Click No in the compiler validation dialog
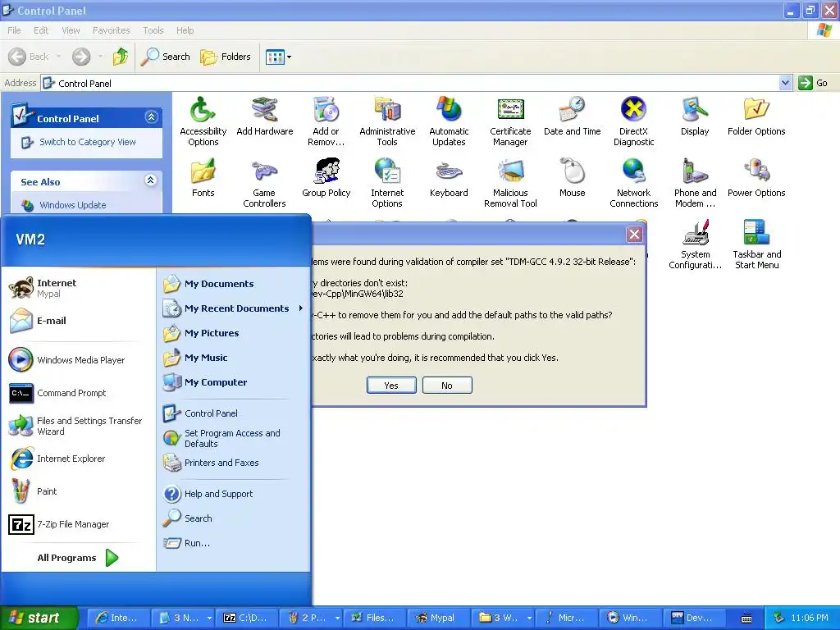The width and height of the screenshot is (840, 630). point(447,386)
